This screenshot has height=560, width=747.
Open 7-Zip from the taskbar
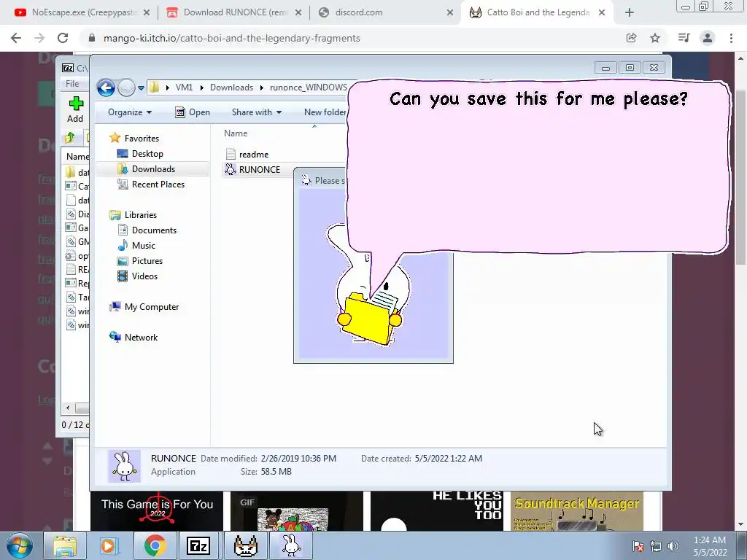click(x=198, y=545)
